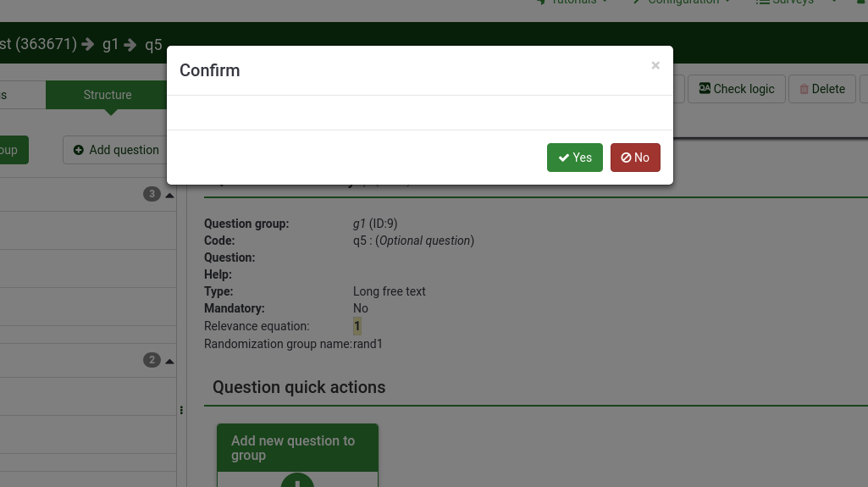The image size is (868, 487).
Task: Open Add new question to group card
Action: point(297,455)
